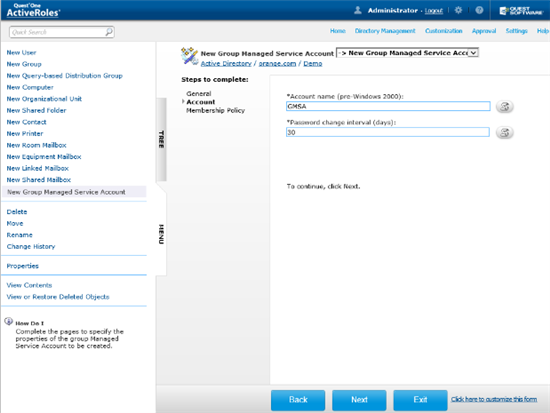Image resolution: width=550 pixels, height=413 pixels.
Task: Expand the TREE side panel tab
Action: [161, 139]
